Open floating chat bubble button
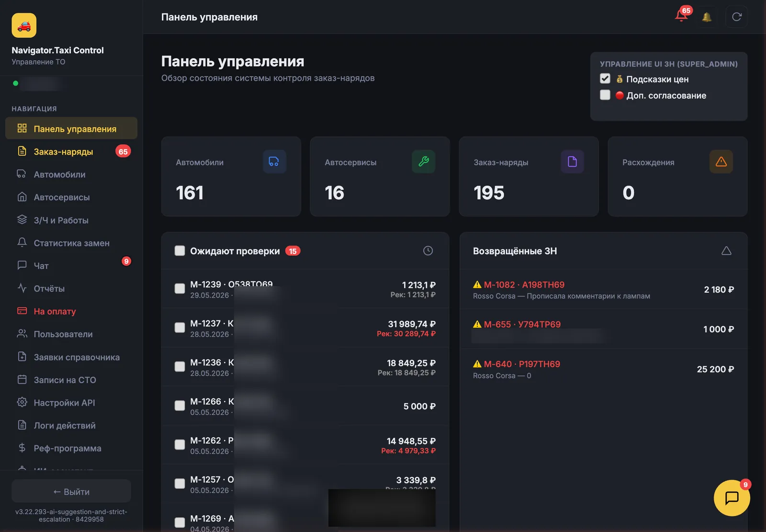The height and width of the screenshot is (532, 766). coord(732,498)
